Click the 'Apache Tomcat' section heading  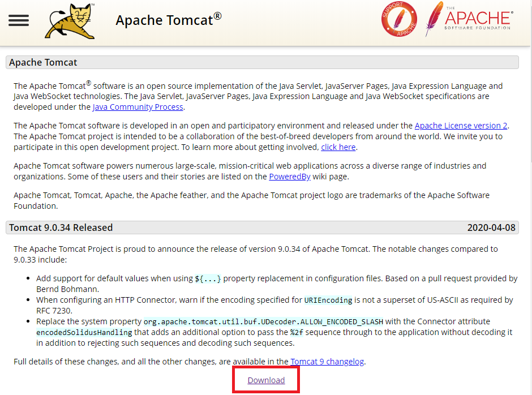pos(43,62)
